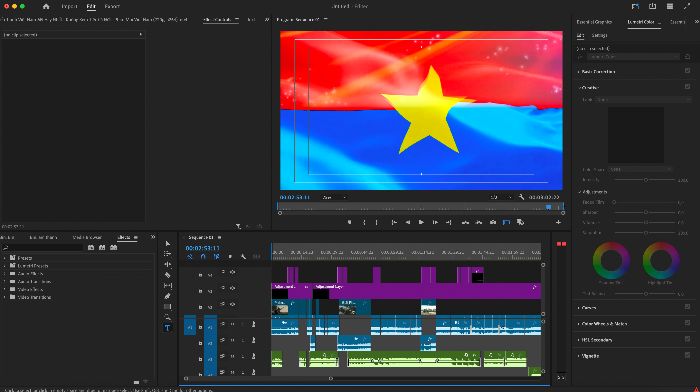The height and width of the screenshot is (392, 700).
Task: Open Program monitor Button Editor plus
Action: [x=558, y=222]
